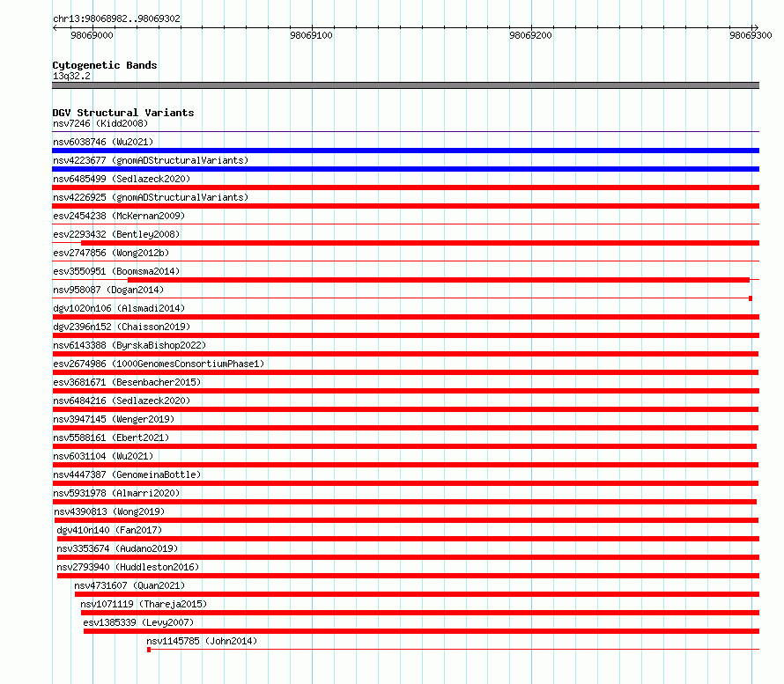The height and width of the screenshot is (684, 784).
Task: Click nsv3353674 (Audano2019) label
Action: (117, 548)
